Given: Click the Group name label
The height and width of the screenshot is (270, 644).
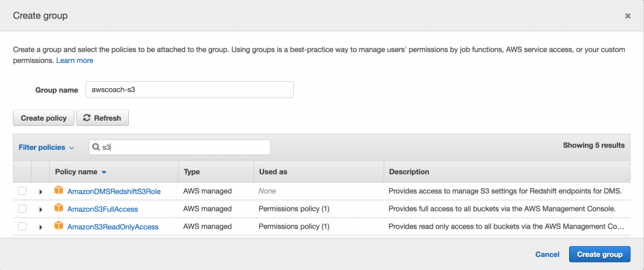Looking at the screenshot, I should coord(57,90).
